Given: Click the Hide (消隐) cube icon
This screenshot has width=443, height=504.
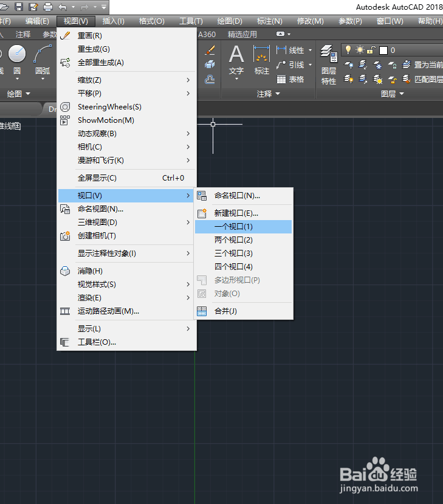Looking at the screenshot, I should click(x=65, y=271).
